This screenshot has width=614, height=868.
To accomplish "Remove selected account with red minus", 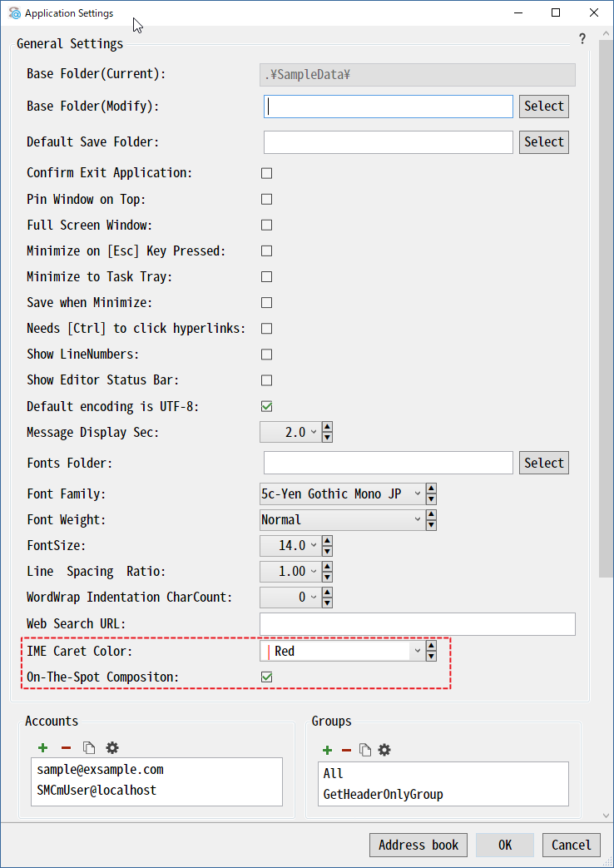I will tap(66, 748).
